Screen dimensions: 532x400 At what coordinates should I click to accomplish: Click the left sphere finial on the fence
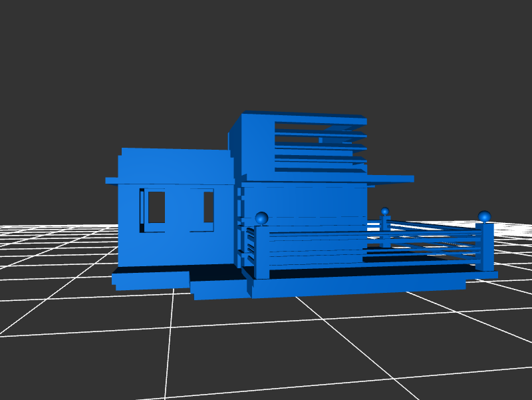coord(261,218)
